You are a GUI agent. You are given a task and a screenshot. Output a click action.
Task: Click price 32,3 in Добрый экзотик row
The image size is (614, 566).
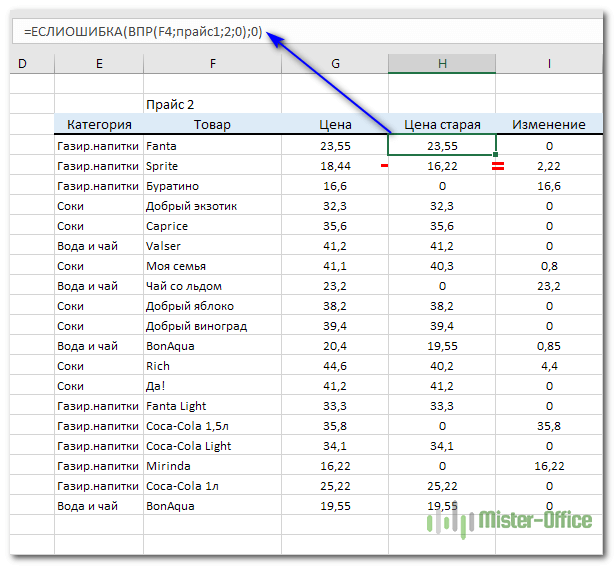tap(335, 206)
